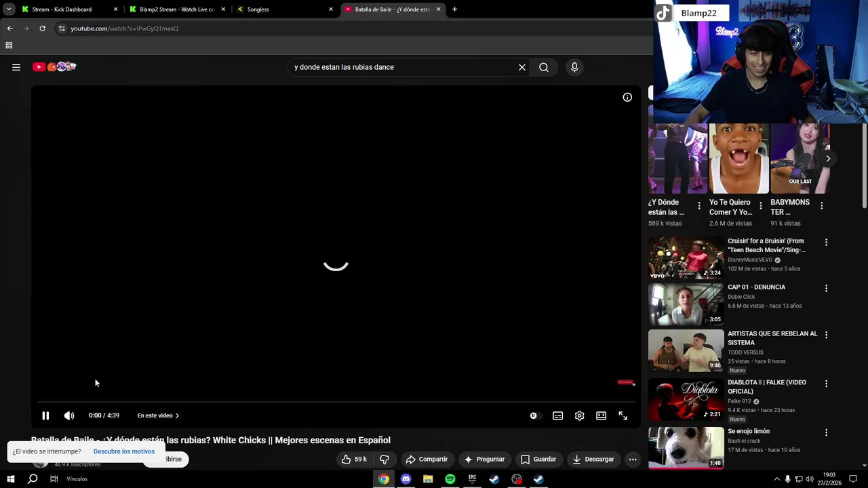Open File Explorer from the taskbar
Screen dimensions: 868x488
point(428,479)
